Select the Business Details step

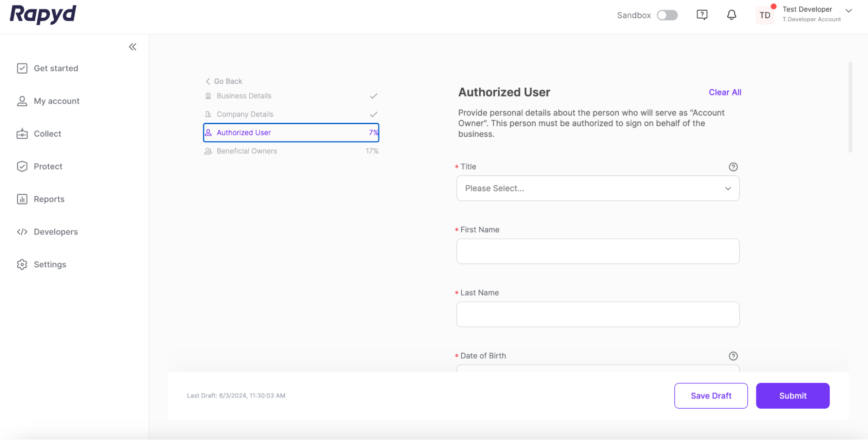[x=244, y=96]
